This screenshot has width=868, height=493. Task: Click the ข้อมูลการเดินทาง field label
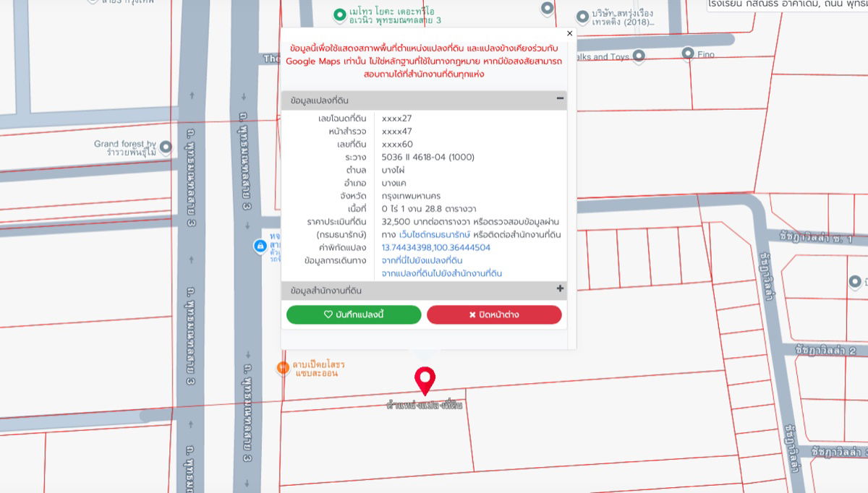click(x=336, y=260)
